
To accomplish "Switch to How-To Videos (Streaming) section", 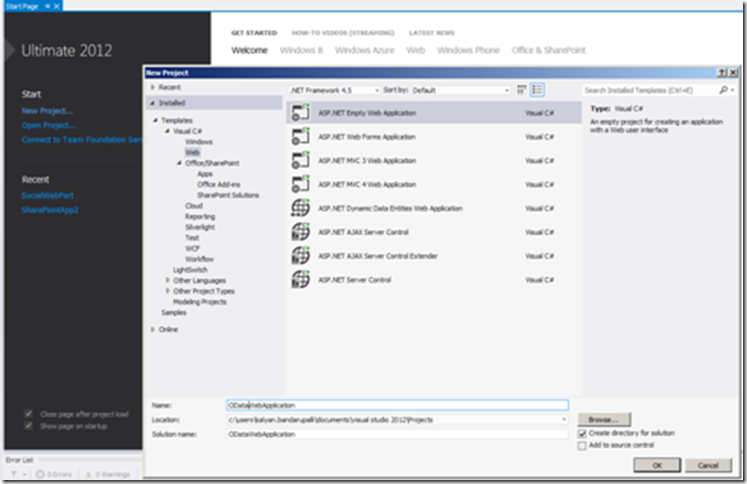I will pyautogui.click(x=343, y=33).
